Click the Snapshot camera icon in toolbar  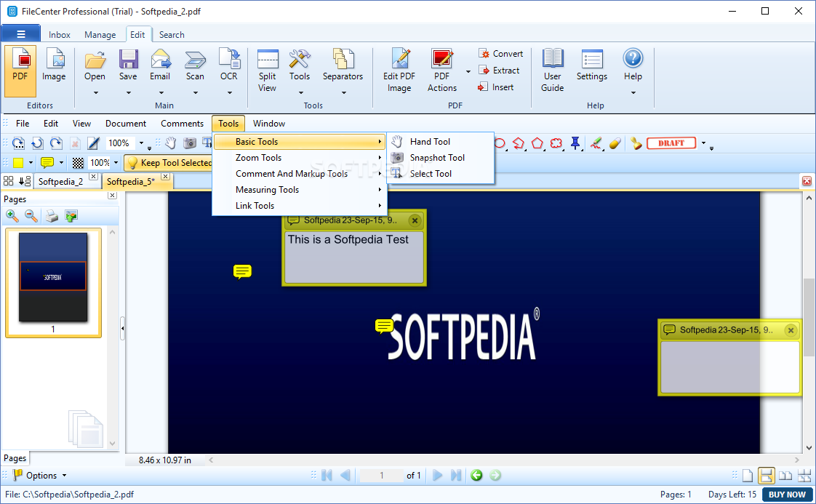click(x=189, y=143)
